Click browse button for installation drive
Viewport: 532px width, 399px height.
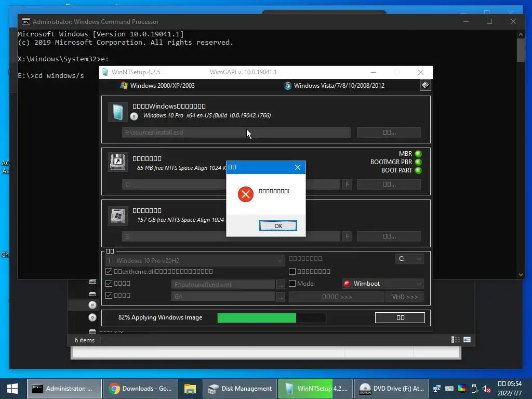pos(389,236)
